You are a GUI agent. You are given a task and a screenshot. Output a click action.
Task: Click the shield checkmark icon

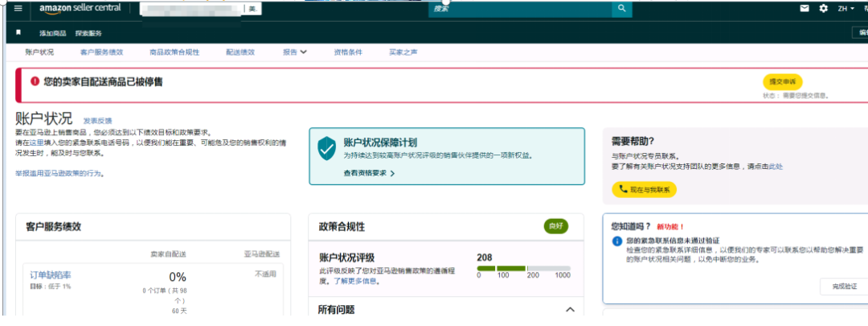326,149
